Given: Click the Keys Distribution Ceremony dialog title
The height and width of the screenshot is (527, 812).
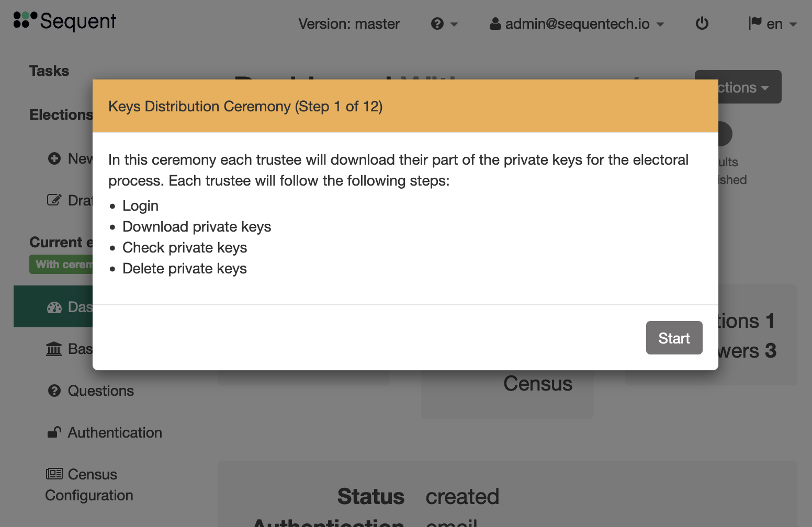Looking at the screenshot, I should (245, 106).
